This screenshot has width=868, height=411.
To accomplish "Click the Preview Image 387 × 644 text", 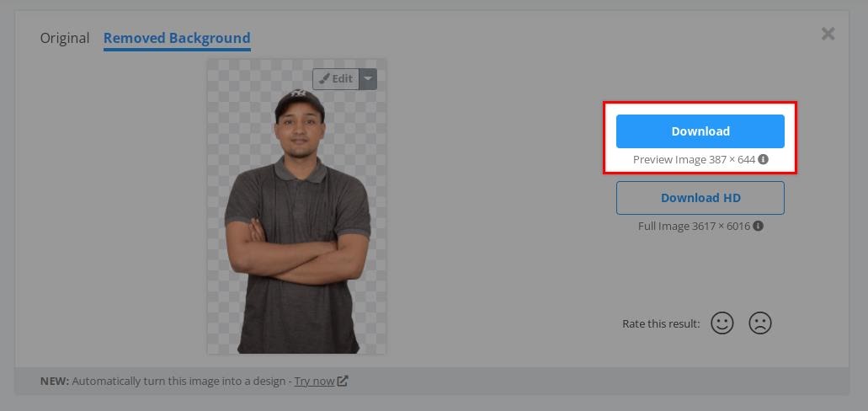I will 695,159.
